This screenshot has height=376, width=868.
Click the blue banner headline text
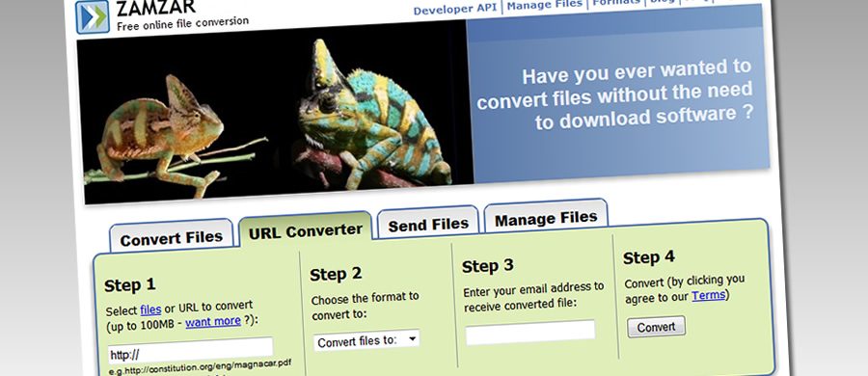pyautogui.click(x=614, y=94)
